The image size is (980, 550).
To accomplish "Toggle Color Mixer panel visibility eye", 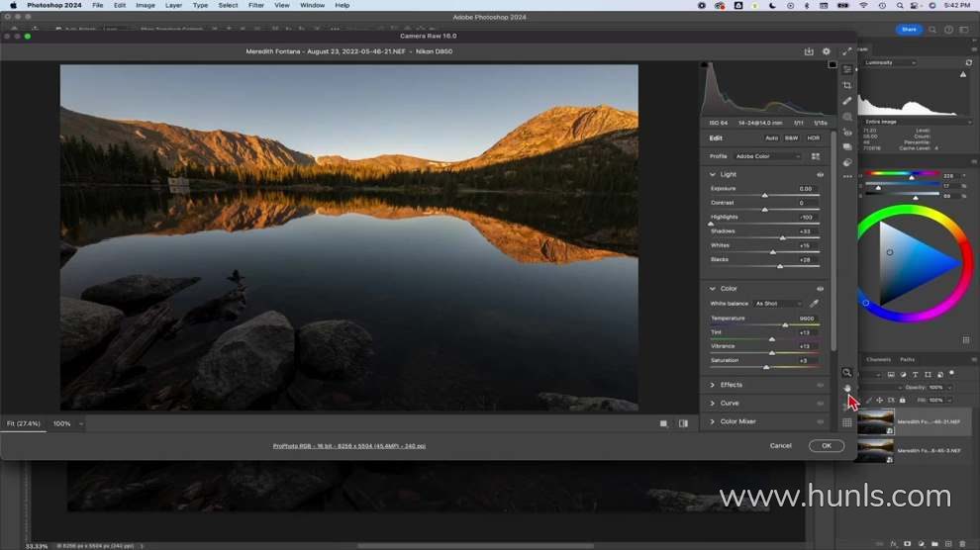I will (x=820, y=422).
